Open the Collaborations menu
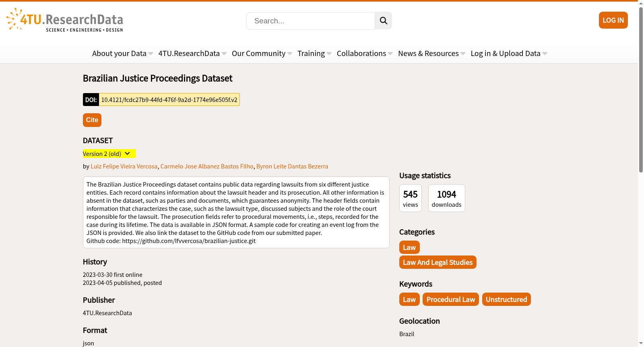644x347 pixels. pyautogui.click(x=365, y=54)
